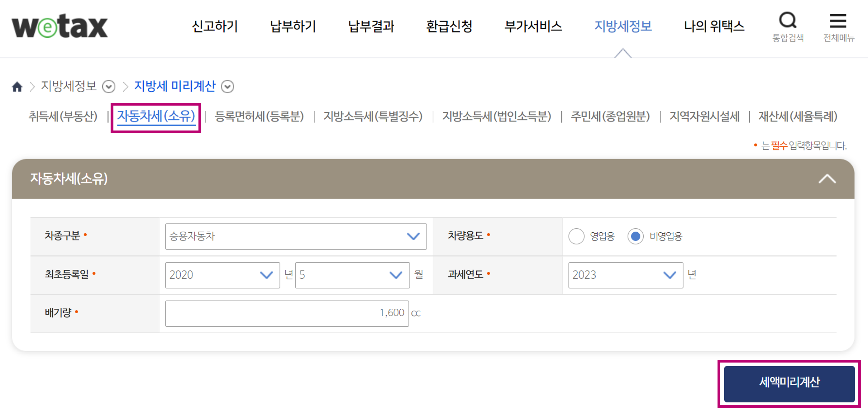Open the 차종구분 승용자동차 dropdown
The height and width of the screenshot is (413, 868).
[295, 236]
